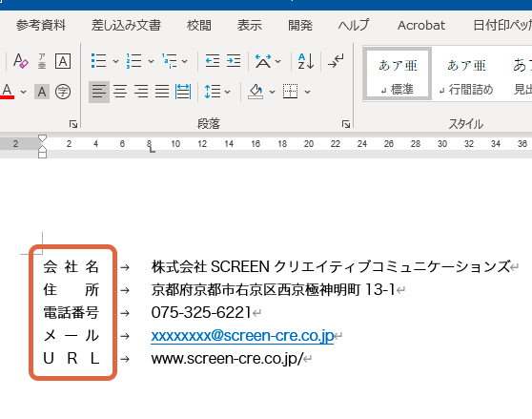Viewport: 532px width, 419px height.
Task: Click the www.screen-cre.co.jp/ URL text
Action: click(227, 359)
